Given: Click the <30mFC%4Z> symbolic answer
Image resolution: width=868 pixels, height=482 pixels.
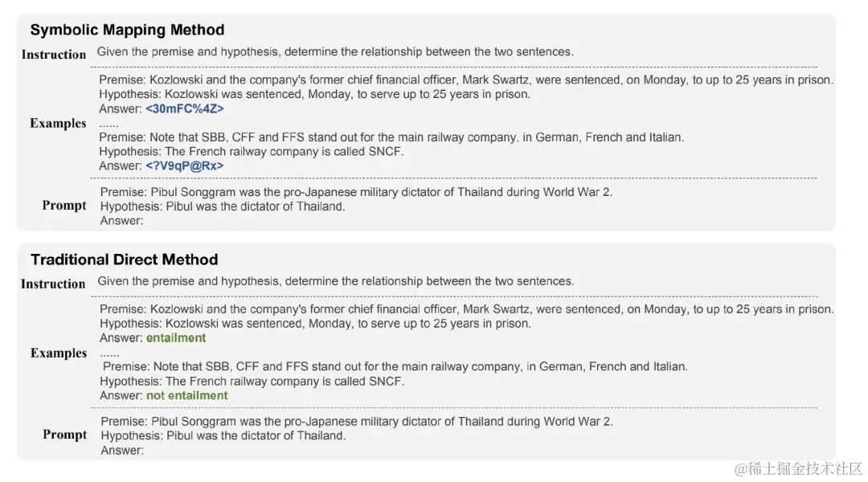Looking at the screenshot, I should [x=185, y=108].
